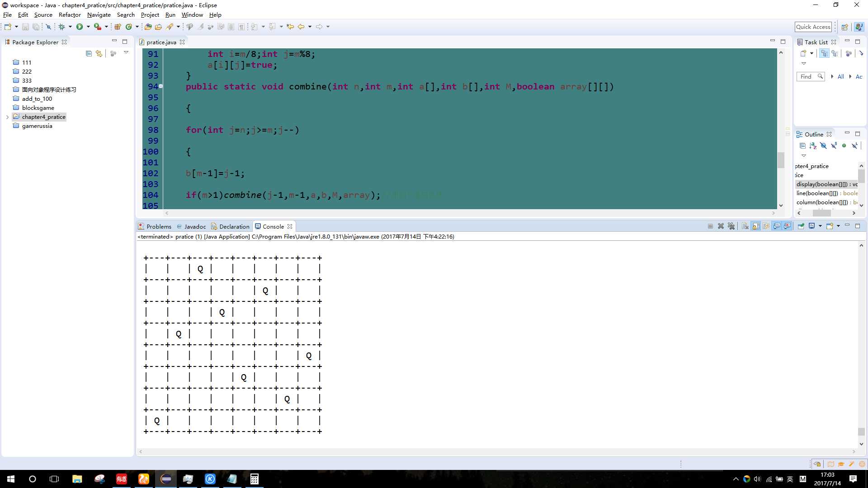Switch to the Problems tab

(x=155, y=226)
